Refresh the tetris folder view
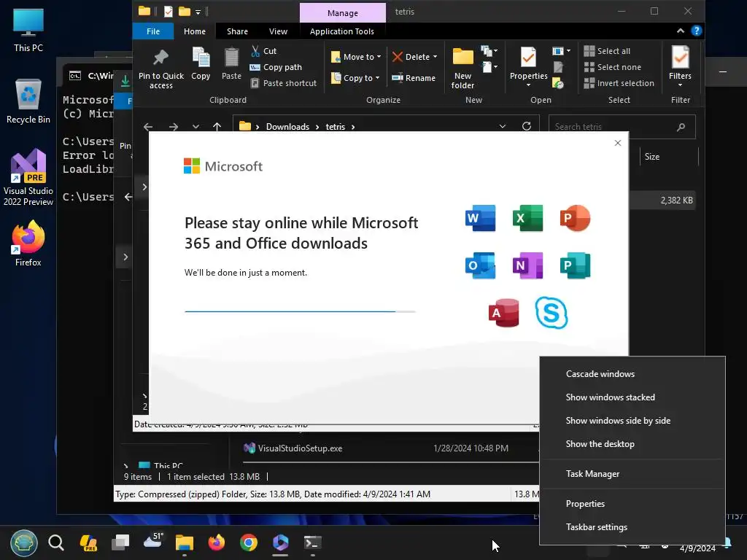747x560 pixels. (527, 126)
